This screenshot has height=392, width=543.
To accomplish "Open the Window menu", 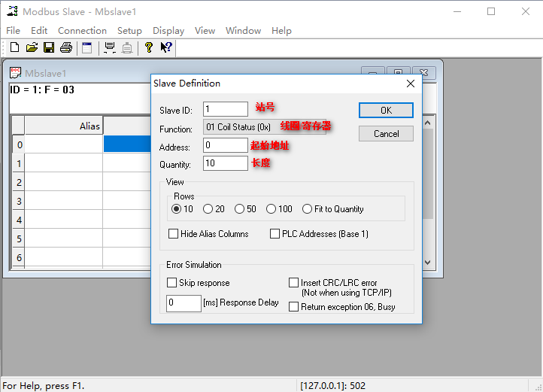I will coord(243,31).
